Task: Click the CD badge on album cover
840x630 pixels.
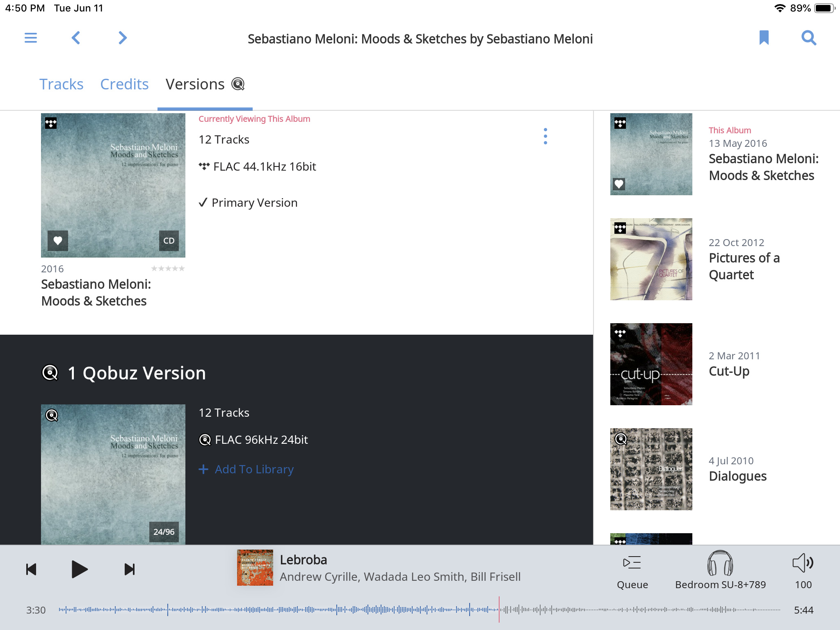Action: (x=169, y=241)
